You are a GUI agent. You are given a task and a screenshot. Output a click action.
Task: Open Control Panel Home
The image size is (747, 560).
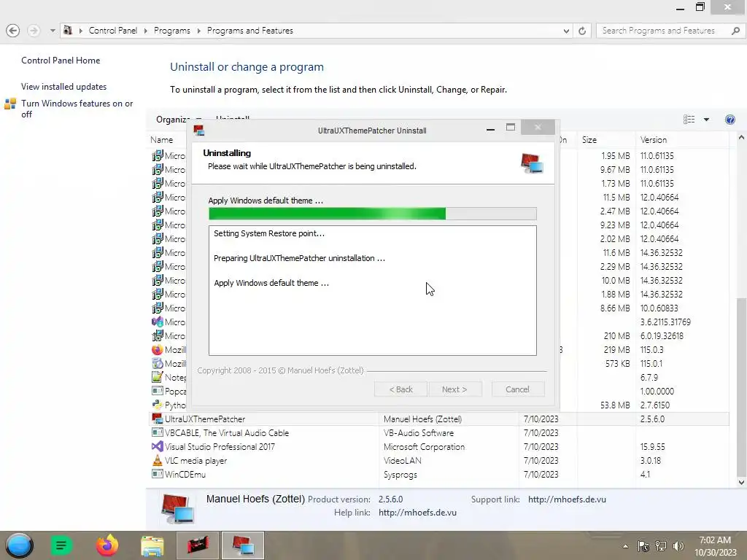tap(61, 61)
